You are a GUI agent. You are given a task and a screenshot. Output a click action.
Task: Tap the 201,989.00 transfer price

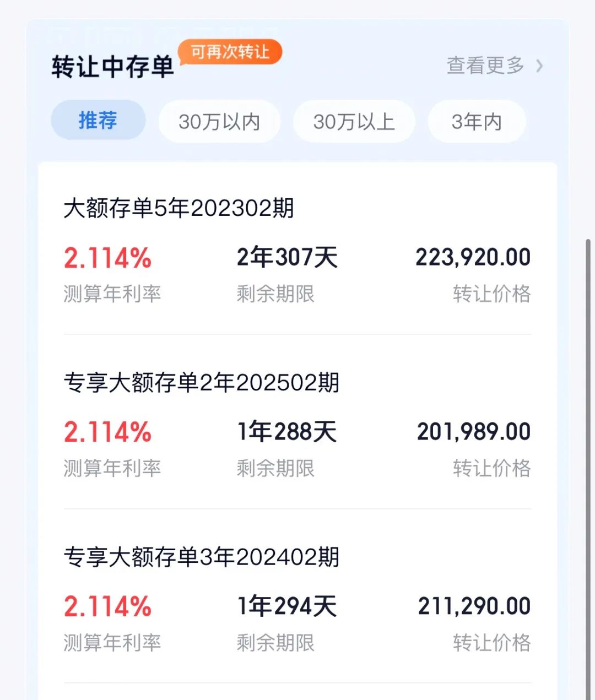[x=474, y=432]
